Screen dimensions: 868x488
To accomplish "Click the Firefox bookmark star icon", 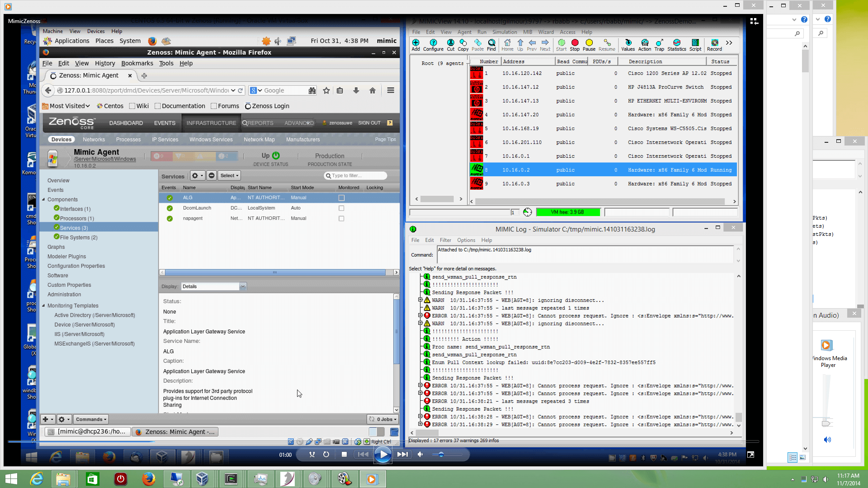I will pyautogui.click(x=326, y=90).
